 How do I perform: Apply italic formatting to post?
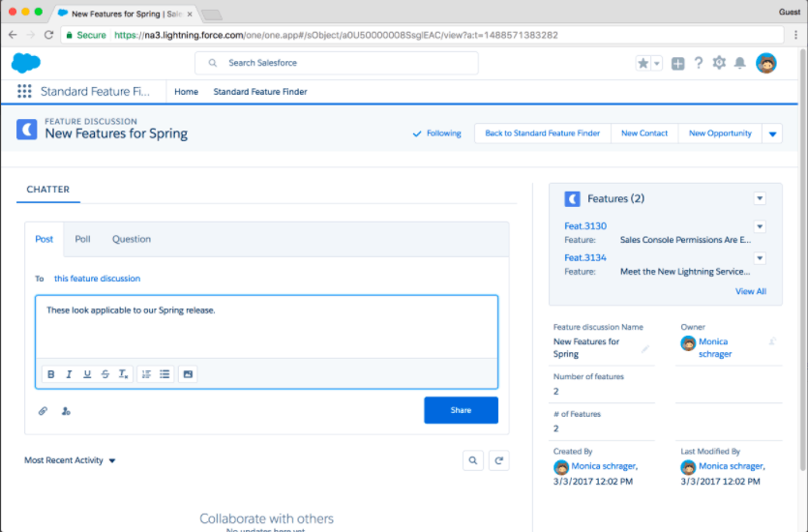pyautogui.click(x=69, y=374)
